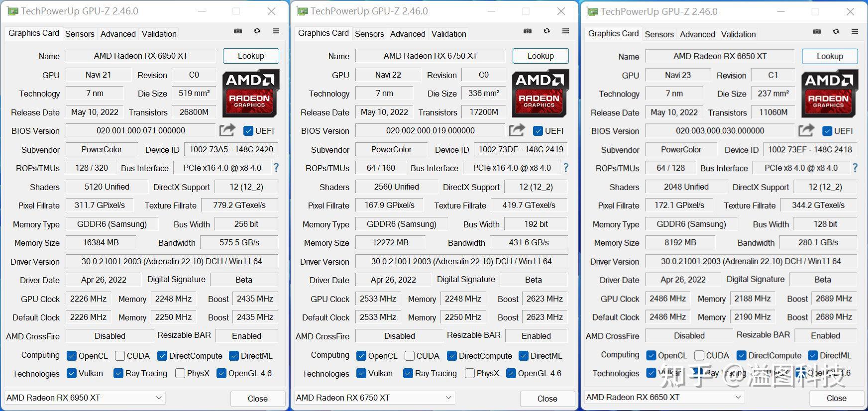The image size is (868, 411).
Task: Toggle UEFI checkbox in RX 6950 XT window
Action: [248, 131]
